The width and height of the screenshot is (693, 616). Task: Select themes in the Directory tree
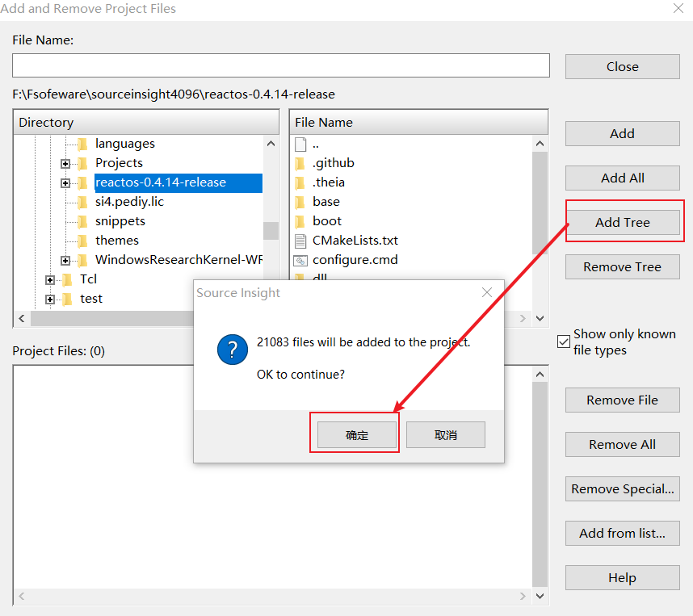coord(117,241)
